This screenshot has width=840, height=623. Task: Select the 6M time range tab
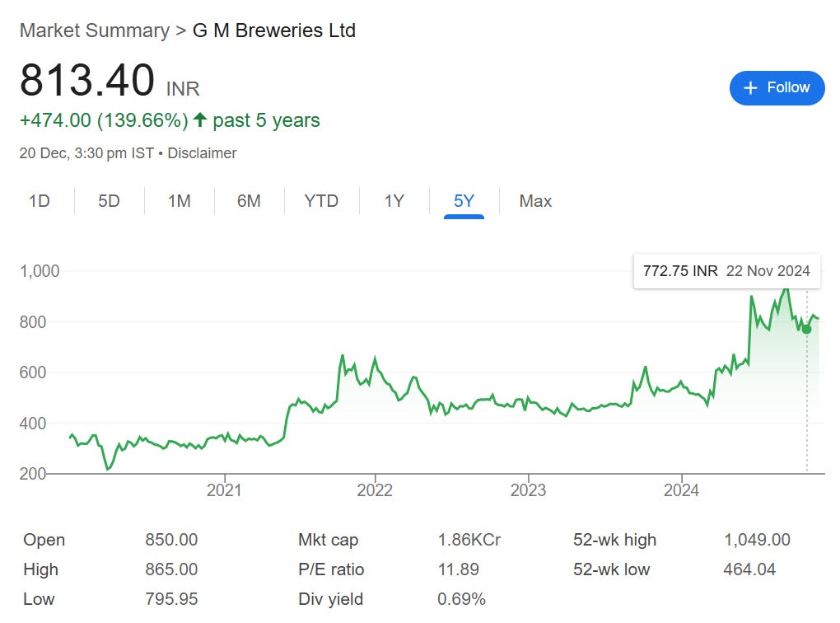pyautogui.click(x=249, y=201)
